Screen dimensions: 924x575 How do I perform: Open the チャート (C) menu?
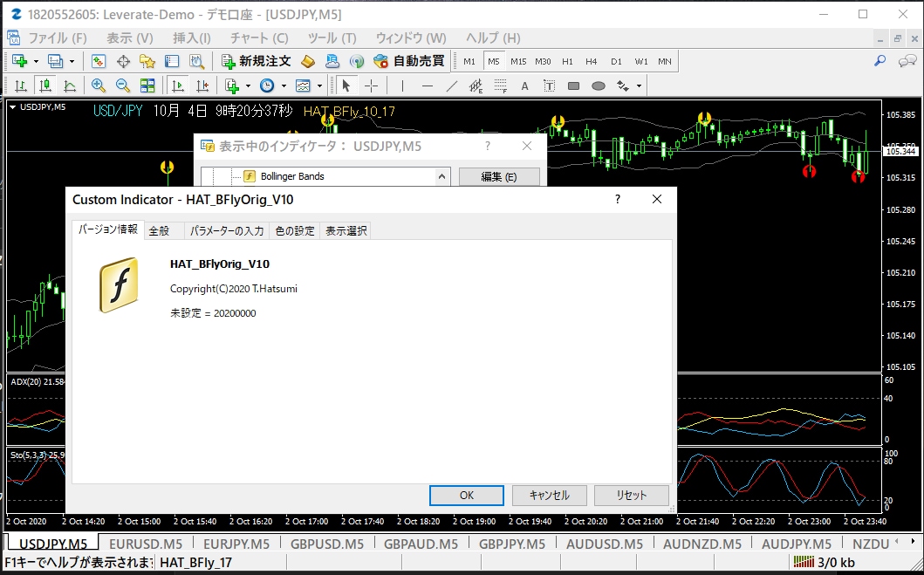(x=259, y=38)
